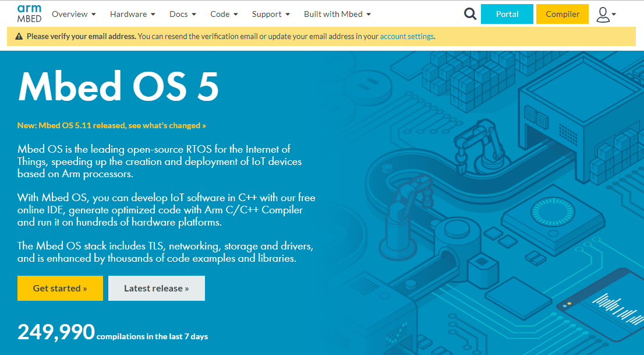Click the Arm Mbed logo
This screenshot has height=355, width=644.
(29, 14)
